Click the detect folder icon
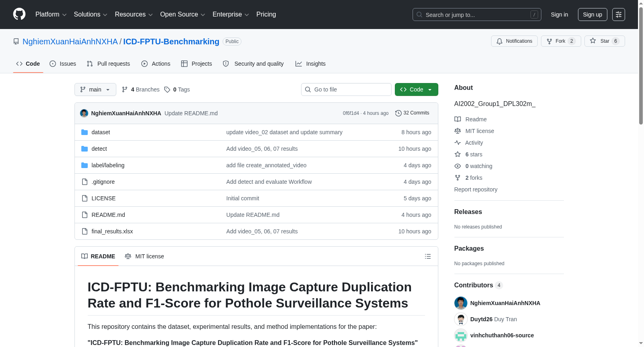Image resolution: width=644 pixels, height=347 pixels. click(85, 149)
